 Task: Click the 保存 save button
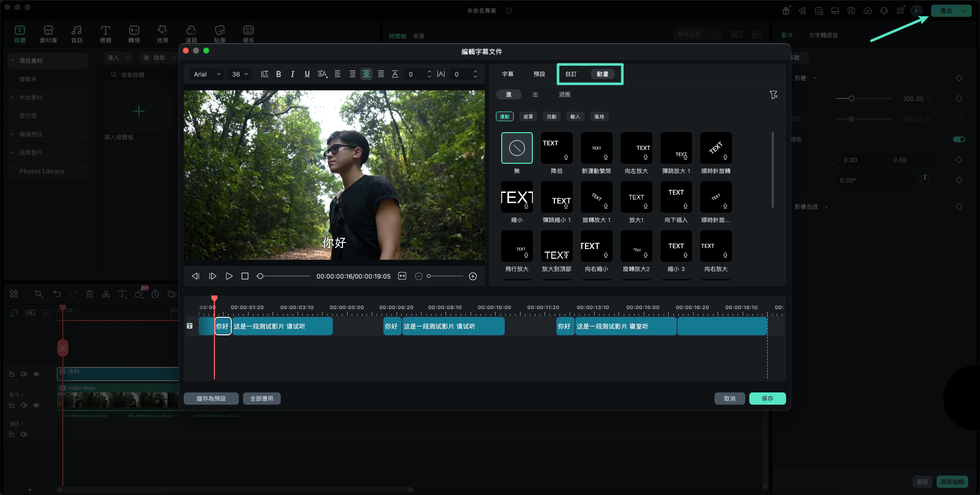click(x=767, y=399)
